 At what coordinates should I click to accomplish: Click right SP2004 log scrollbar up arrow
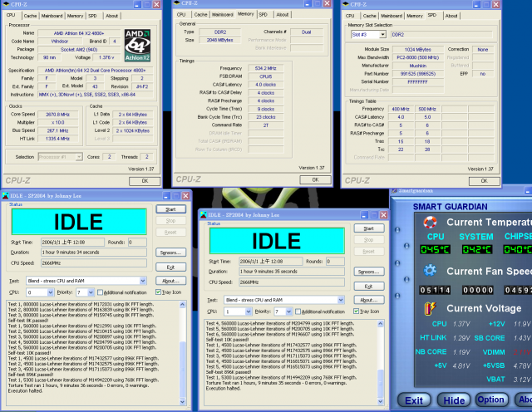click(381, 324)
